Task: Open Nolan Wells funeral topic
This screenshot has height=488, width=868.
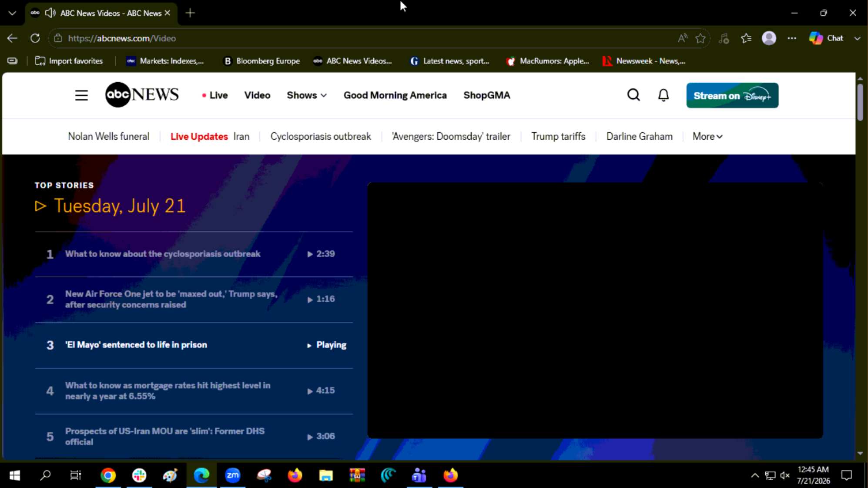Action: 109,137
